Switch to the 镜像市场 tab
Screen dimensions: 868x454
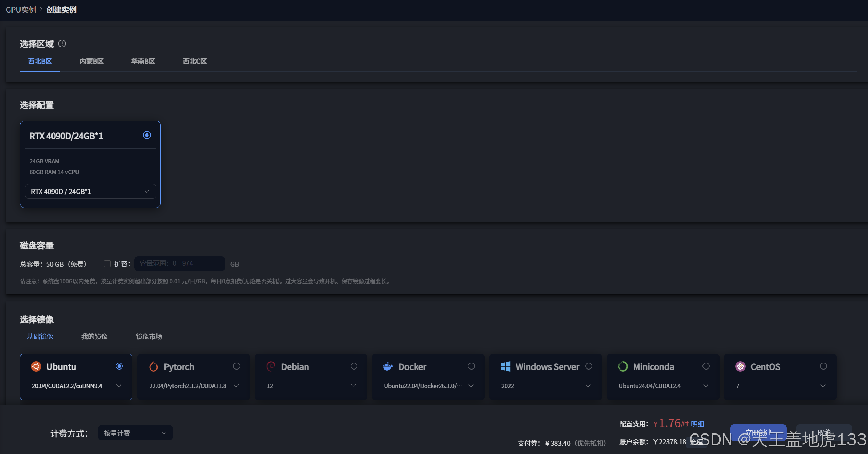tap(149, 337)
